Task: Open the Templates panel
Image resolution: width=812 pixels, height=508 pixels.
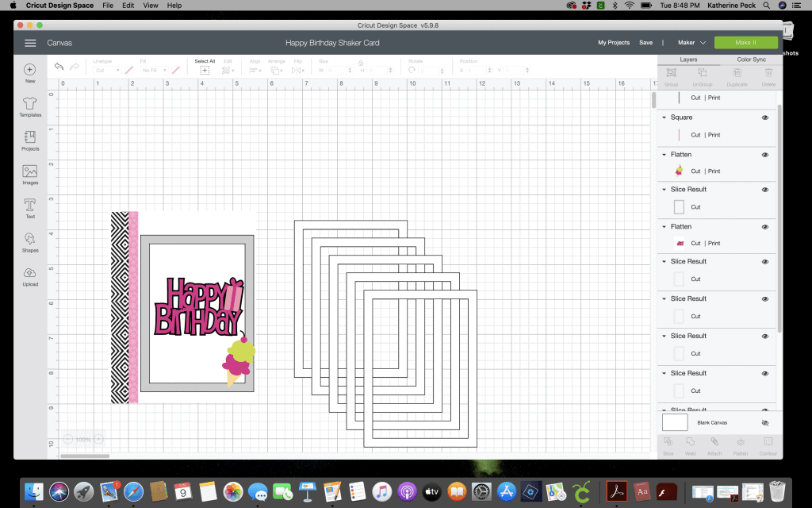Action: (x=30, y=107)
